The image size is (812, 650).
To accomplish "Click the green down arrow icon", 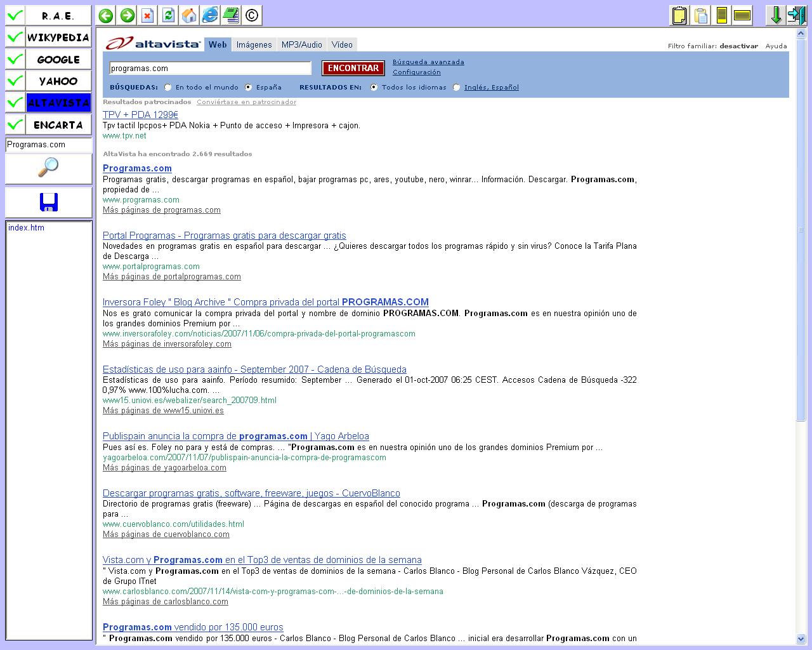I will pyautogui.click(x=775, y=15).
